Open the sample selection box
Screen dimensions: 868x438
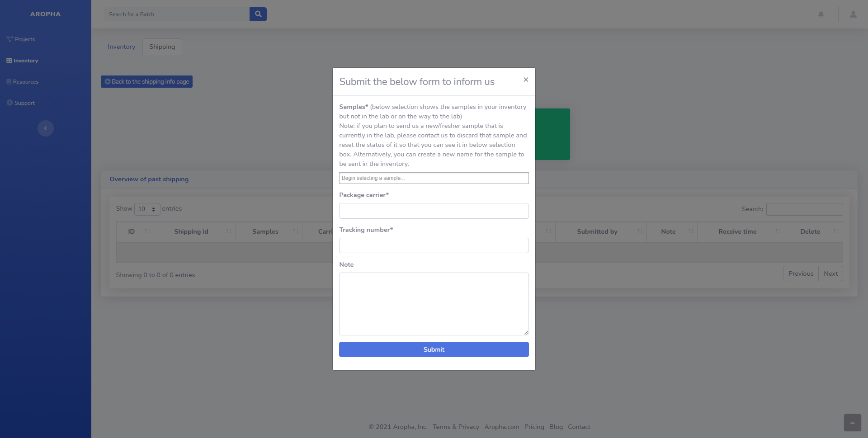(x=434, y=178)
